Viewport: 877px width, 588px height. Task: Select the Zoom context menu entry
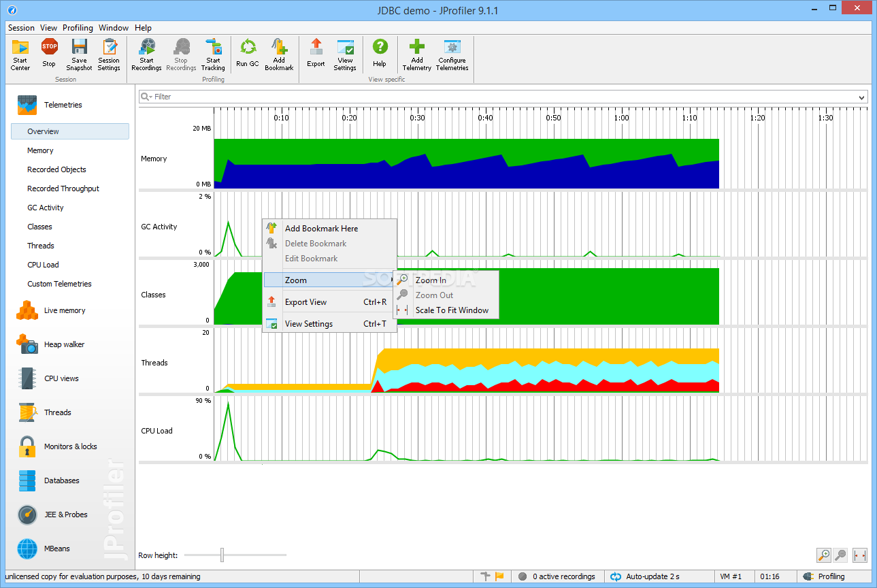(x=329, y=280)
